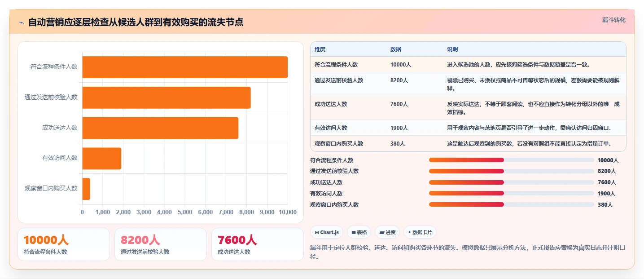Click the 通过发送前校验人数 bar in chart
The height and width of the screenshot is (279, 644).
click(166, 97)
